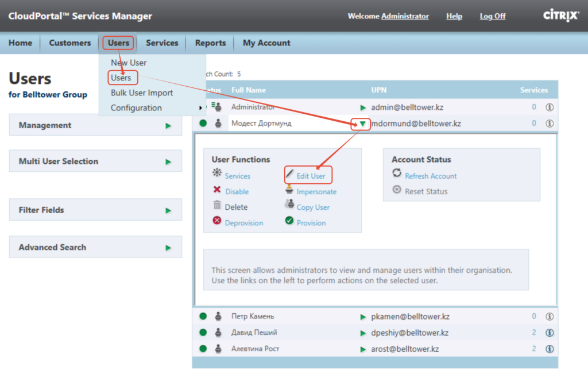
Task: Open the My Account tab
Action: [266, 43]
